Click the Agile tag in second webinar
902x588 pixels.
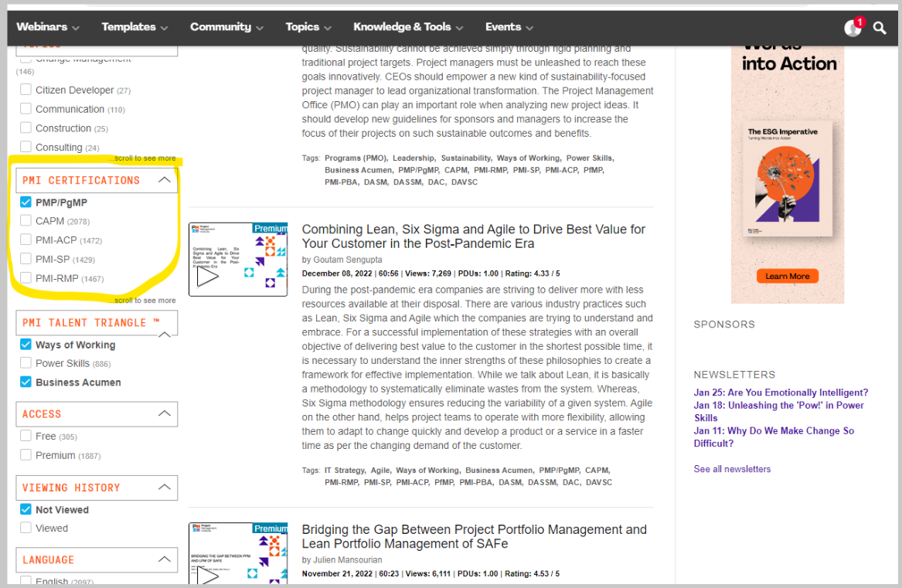point(380,471)
